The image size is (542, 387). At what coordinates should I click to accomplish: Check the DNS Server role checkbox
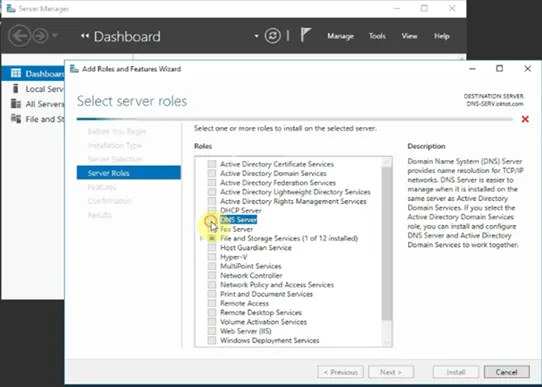212,220
